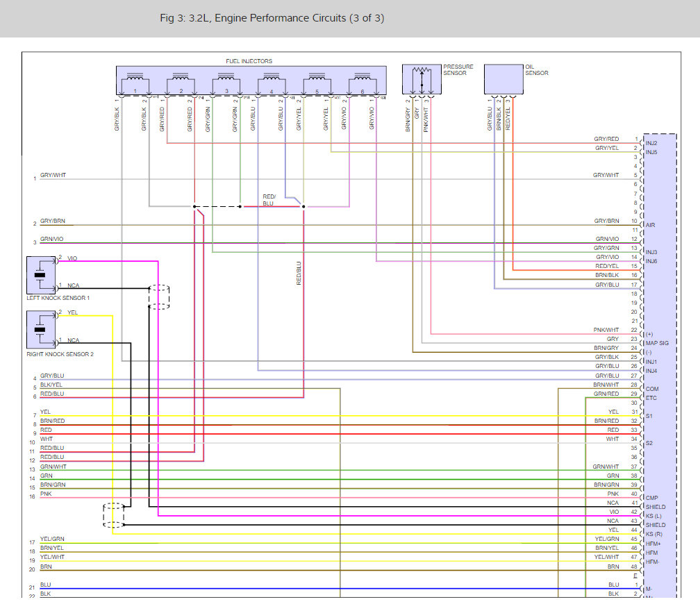Click the 'HFM+' connector label

(x=653, y=544)
